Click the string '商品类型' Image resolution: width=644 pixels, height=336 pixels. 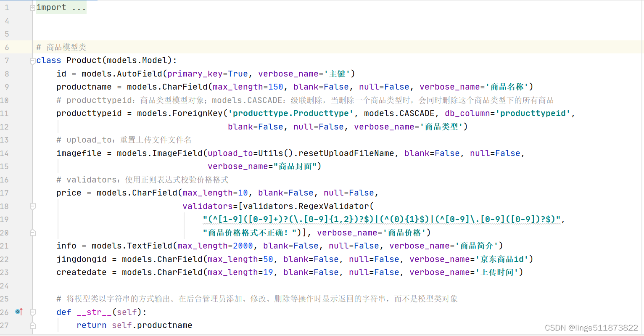(441, 127)
